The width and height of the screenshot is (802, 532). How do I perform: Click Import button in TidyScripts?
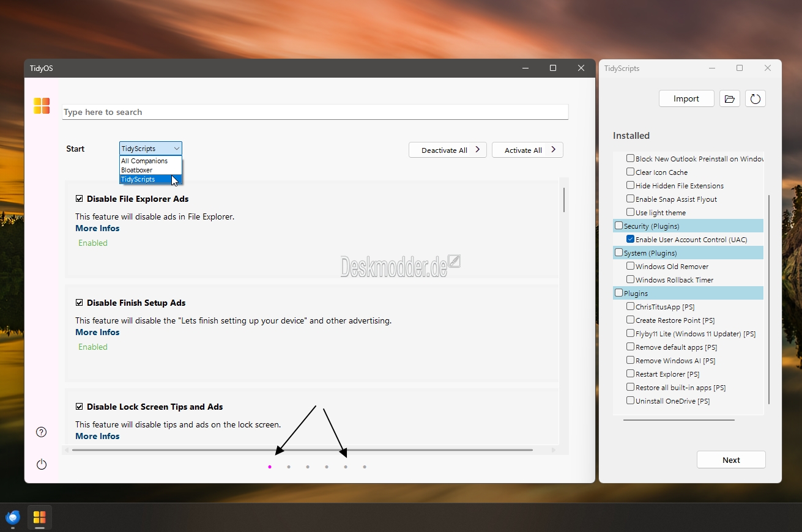tap(686, 98)
